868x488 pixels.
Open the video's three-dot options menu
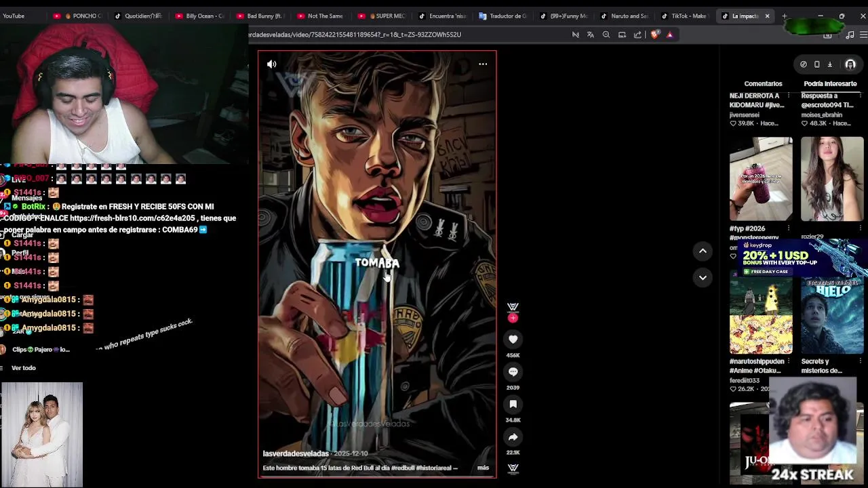click(483, 64)
